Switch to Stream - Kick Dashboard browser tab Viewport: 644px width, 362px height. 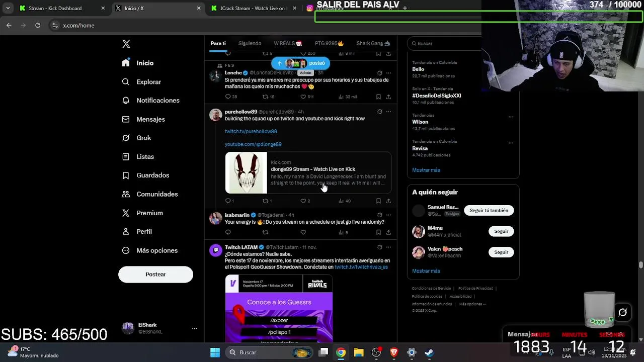point(61,8)
